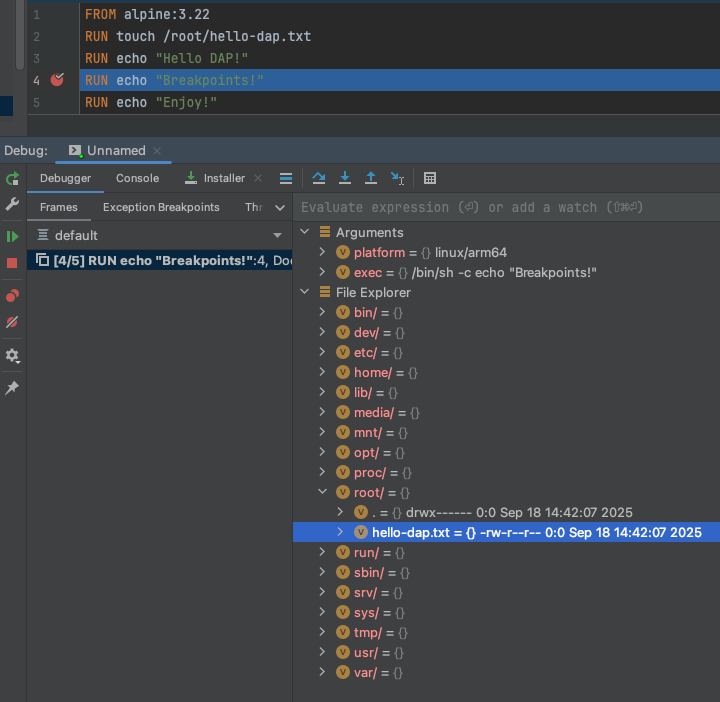Close the Installer tab
Viewport: 720px width, 702px height.
258,178
